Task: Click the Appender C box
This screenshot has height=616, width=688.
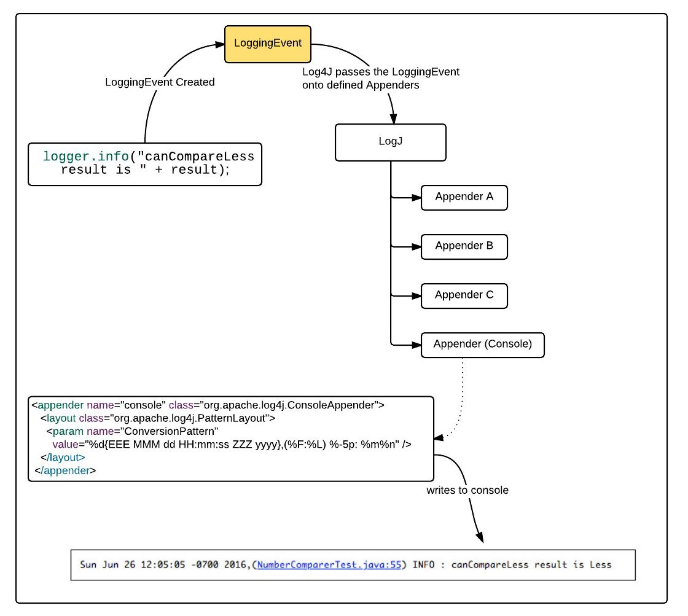Action: 464,295
